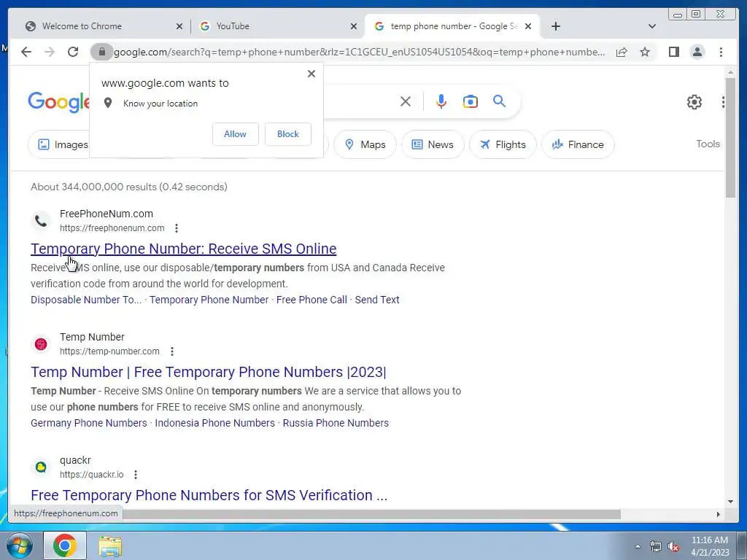Filter results by Finance
The width and height of the screenshot is (747, 560).
[x=578, y=144]
